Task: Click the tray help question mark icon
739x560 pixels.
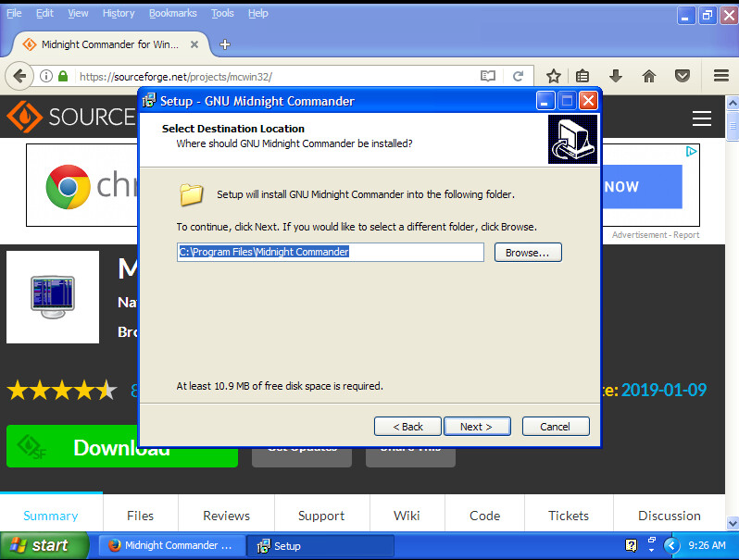Action: pyautogui.click(x=631, y=545)
